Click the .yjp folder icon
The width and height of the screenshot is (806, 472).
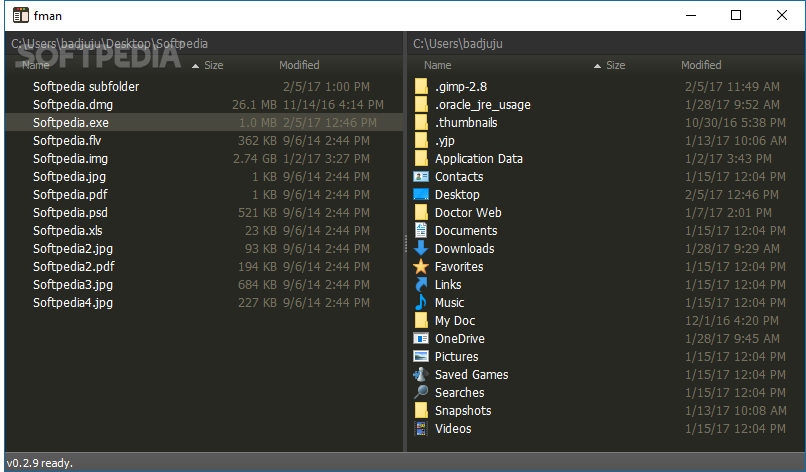point(421,140)
